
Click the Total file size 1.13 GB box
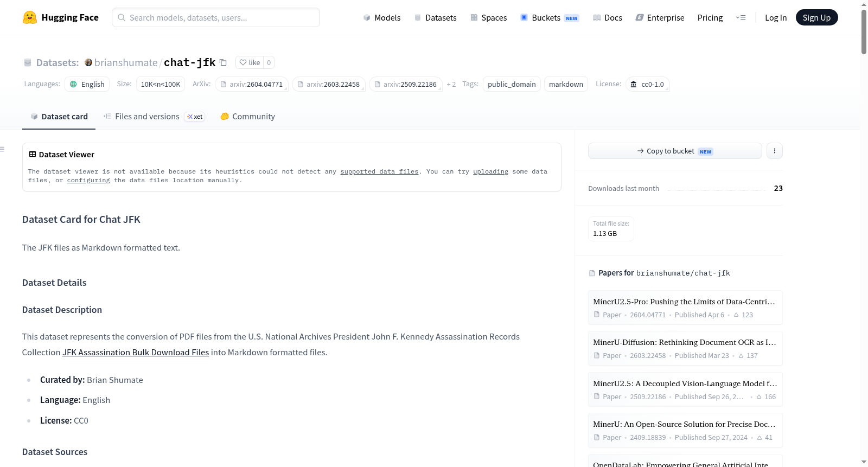(x=611, y=228)
